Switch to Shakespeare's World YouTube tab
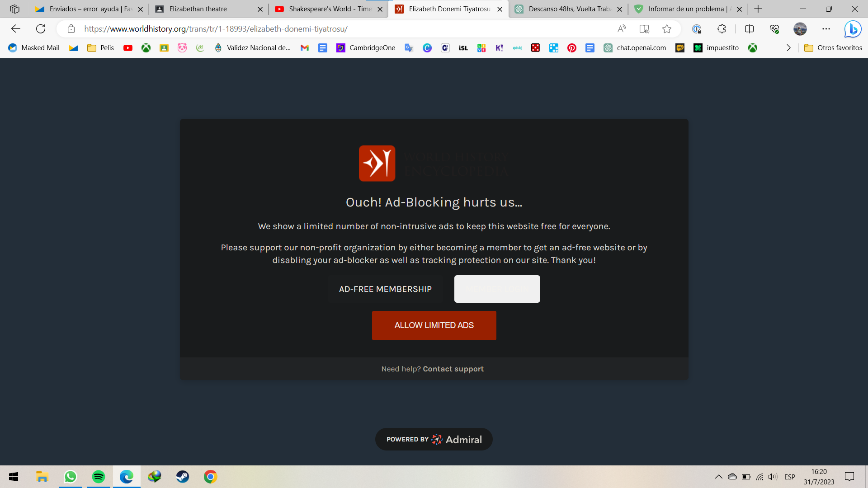The image size is (868, 488). pos(328,9)
